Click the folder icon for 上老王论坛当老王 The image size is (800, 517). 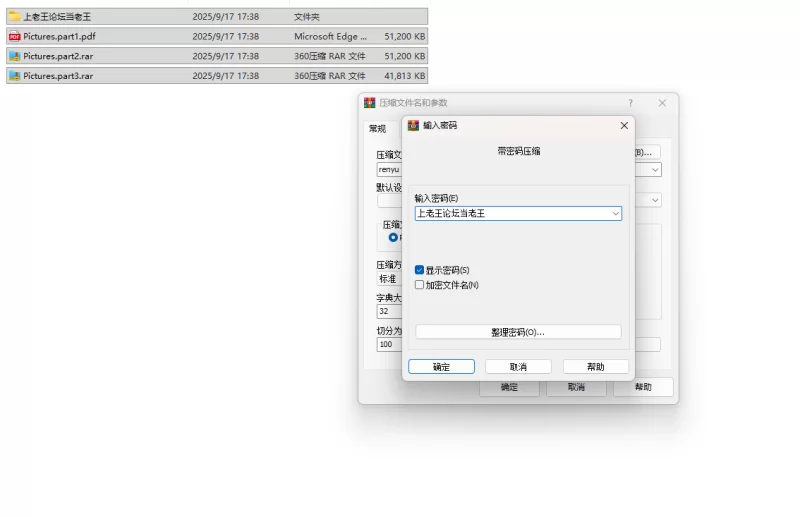(x=14, y=16)
